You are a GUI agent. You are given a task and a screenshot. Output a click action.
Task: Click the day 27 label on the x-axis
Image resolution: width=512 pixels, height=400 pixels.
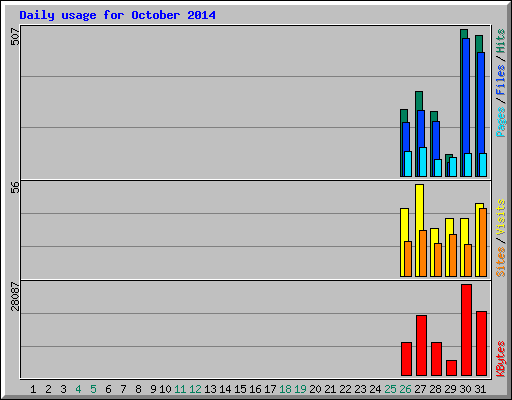pyautogui.click(x=420, y=389)
